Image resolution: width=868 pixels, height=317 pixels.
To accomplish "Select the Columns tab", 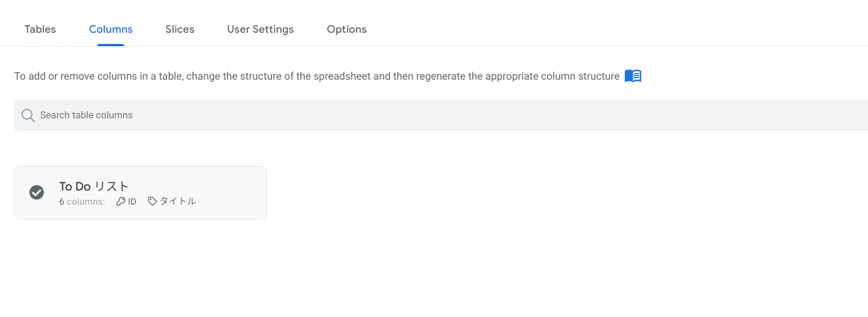I will pyautogui.click(x=111, y=29).
